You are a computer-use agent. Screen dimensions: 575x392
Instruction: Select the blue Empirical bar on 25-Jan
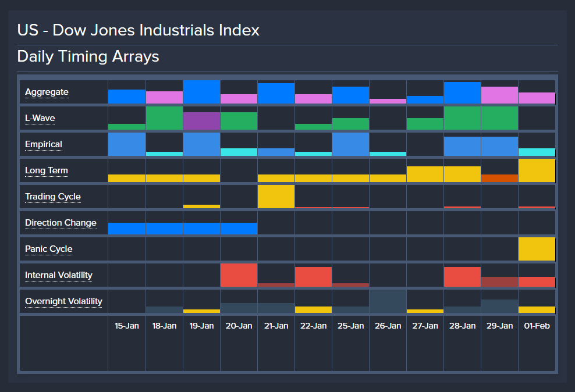[x=350, y=144]
